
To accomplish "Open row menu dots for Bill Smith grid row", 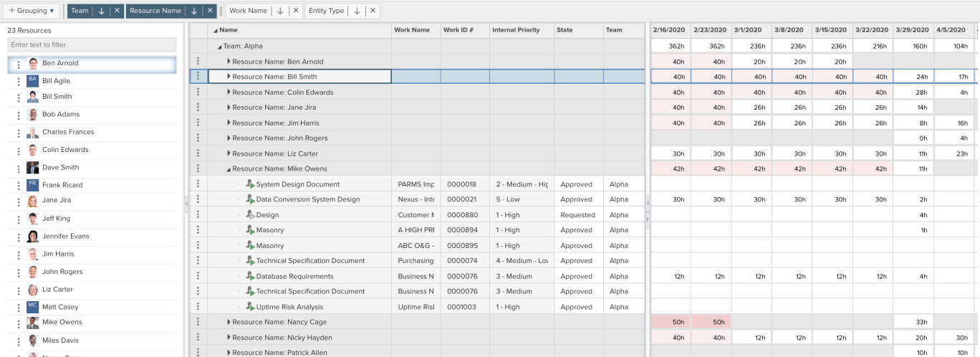I will pyautogui.click(x=198, y=76).
